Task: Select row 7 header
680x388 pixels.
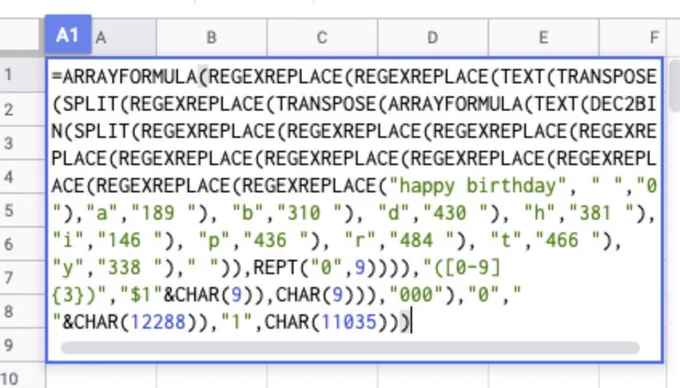Action: (22, 278)
